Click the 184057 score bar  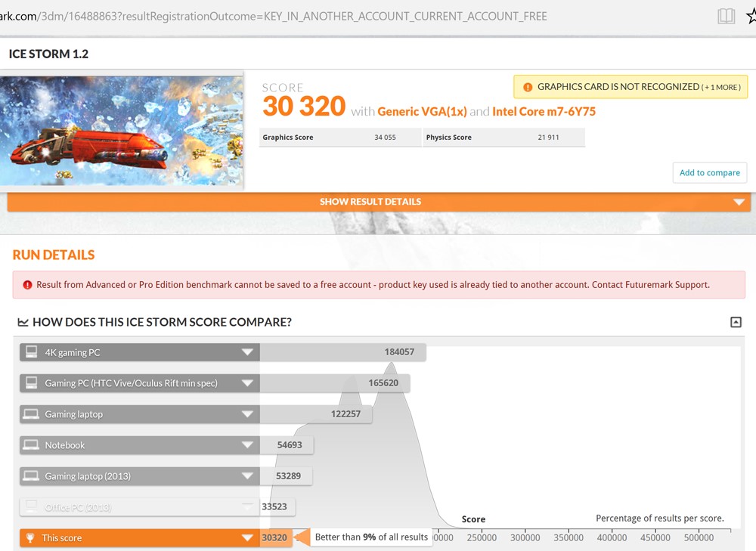[342, 352]
